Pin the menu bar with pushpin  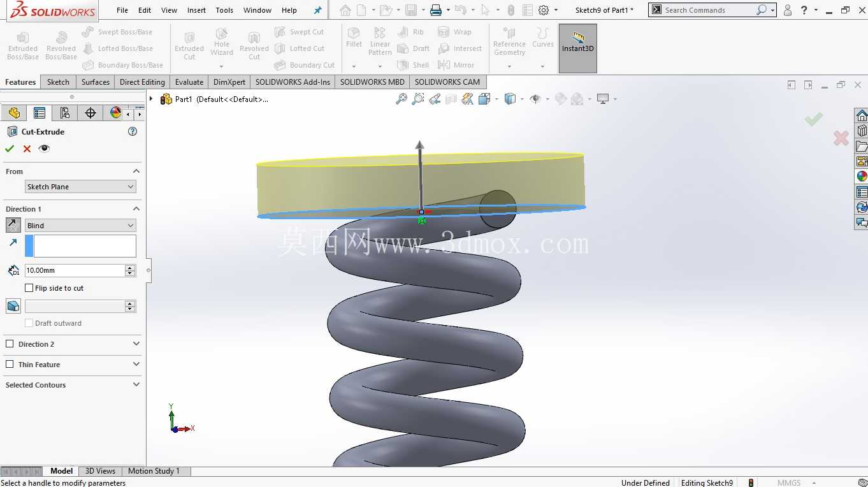(x=318, y=10)
